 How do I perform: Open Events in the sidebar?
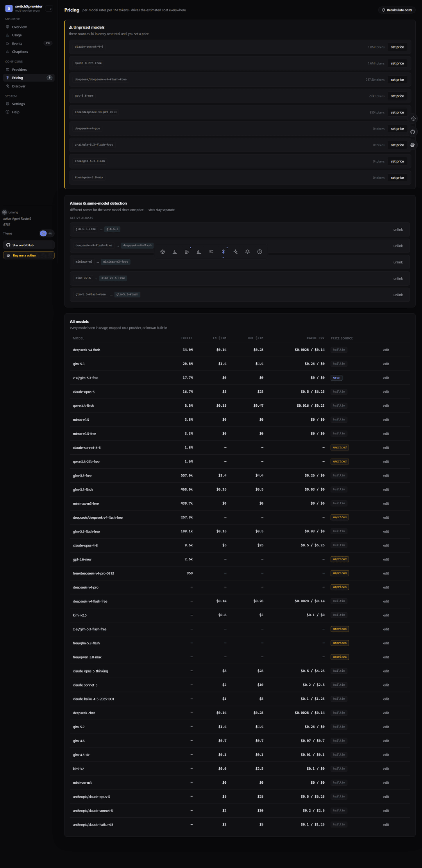(29, 43)
